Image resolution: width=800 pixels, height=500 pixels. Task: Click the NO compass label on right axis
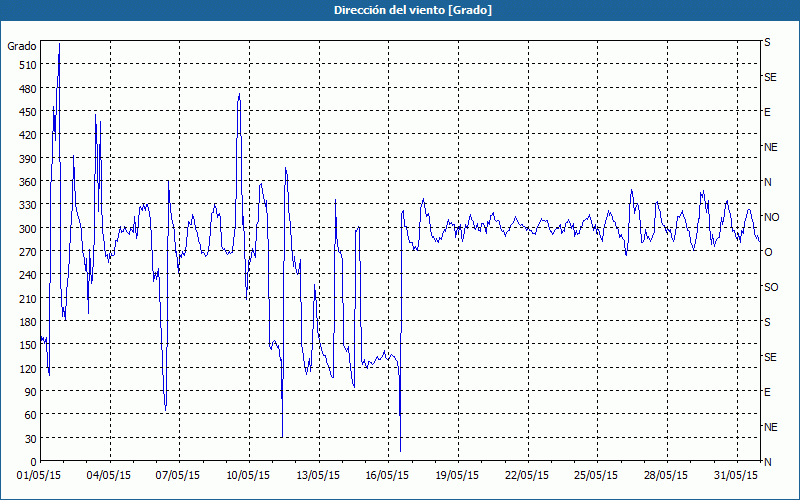771,217
